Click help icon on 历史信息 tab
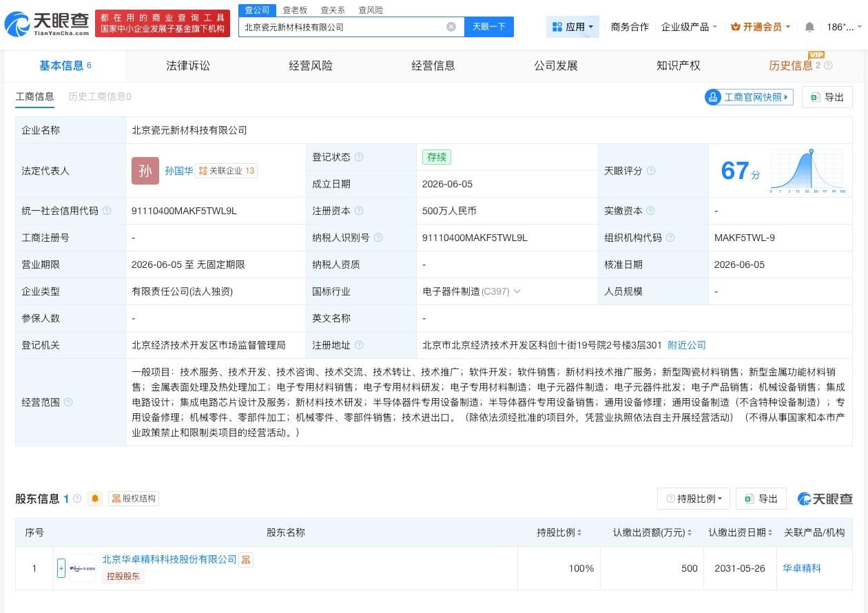The width and height of the screenshot is (868, 613). point(828,65)
